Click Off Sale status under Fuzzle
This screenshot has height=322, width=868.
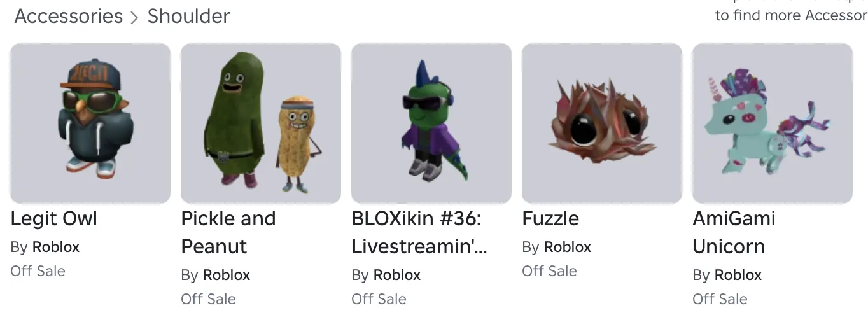click(550, 271)
